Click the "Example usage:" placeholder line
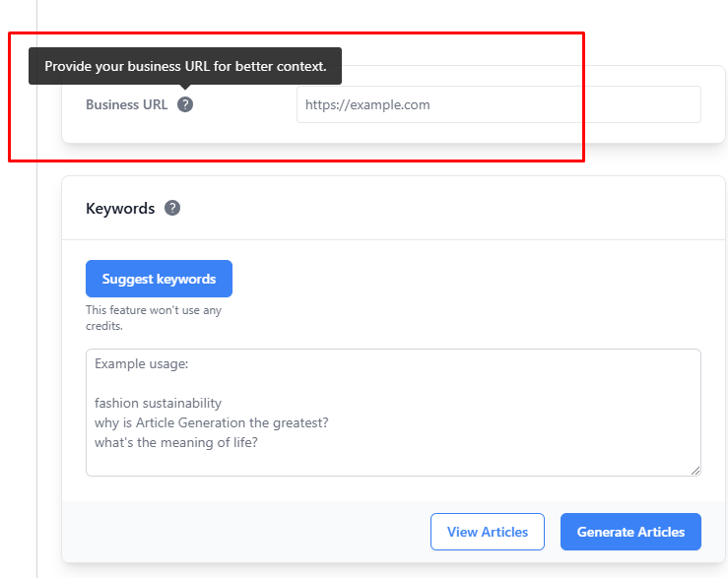The height and width of the screenshot is (578, 728). coord(141,363)
